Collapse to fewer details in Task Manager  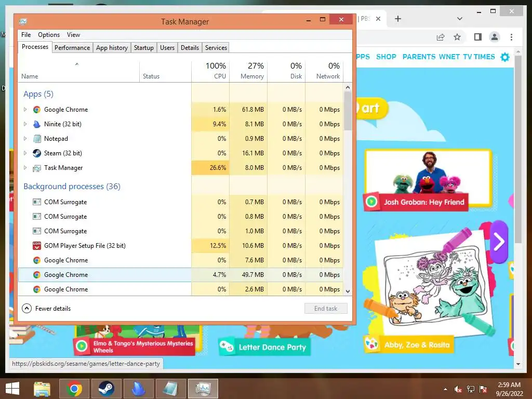tap(46, 309)
